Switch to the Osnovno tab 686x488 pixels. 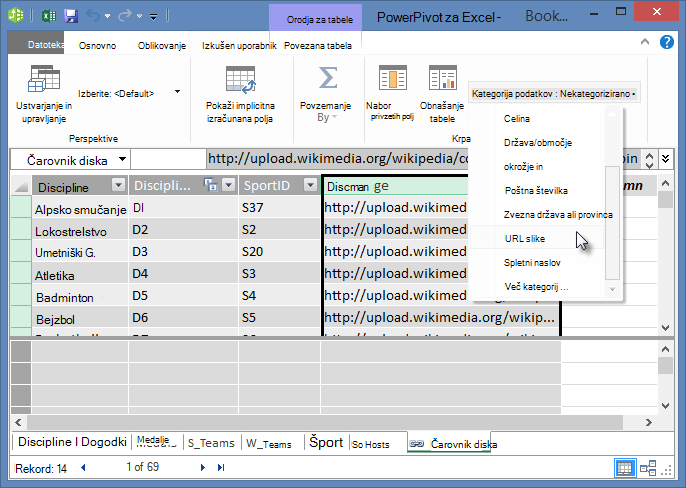pyautogui.click(x=97, y=46)
